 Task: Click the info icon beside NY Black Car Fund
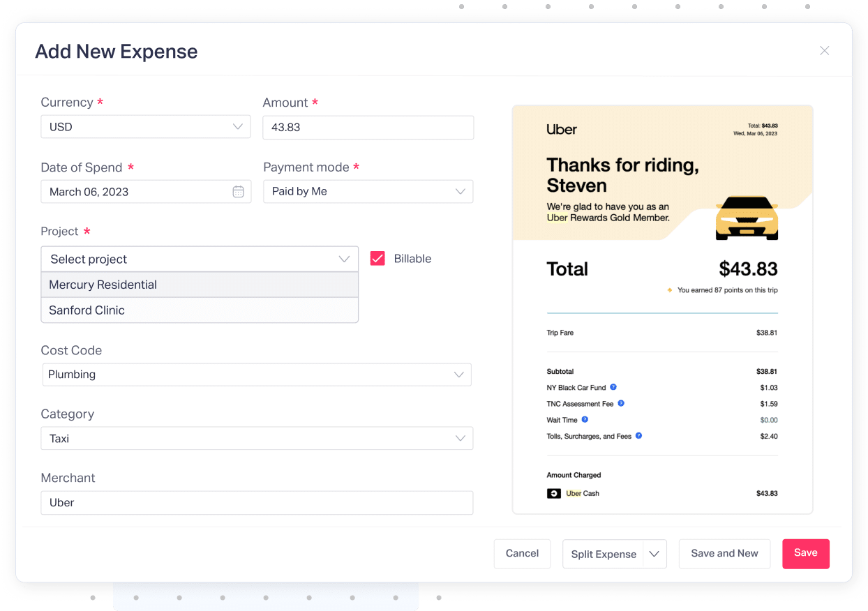(612, 387)
